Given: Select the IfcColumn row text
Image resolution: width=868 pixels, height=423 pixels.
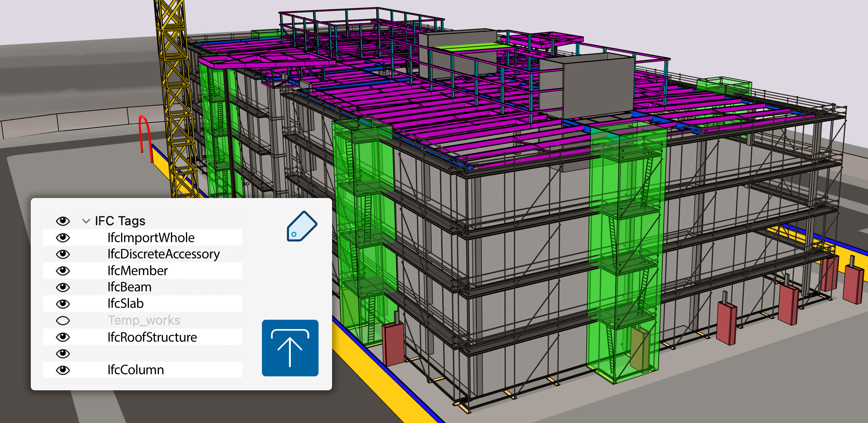Looking at the screenshot, I should [x=135, y=370].
